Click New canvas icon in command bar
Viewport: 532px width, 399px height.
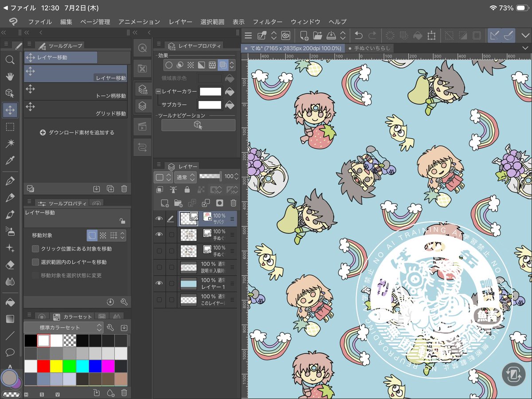[x=304, y=36]
